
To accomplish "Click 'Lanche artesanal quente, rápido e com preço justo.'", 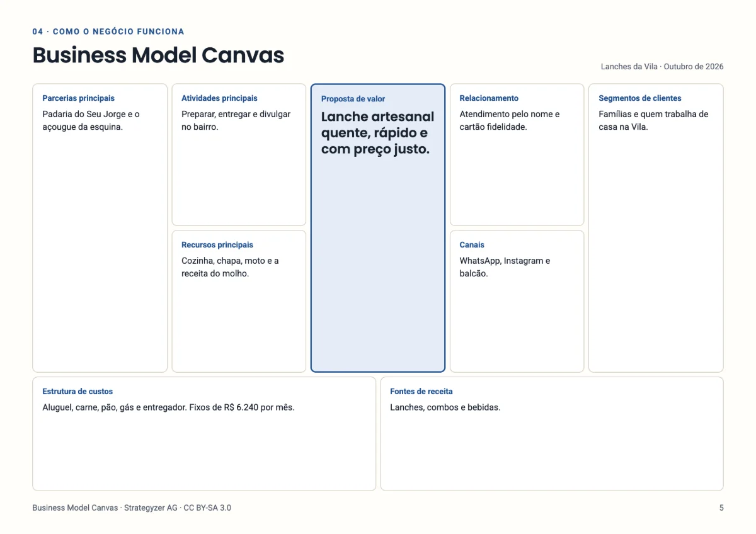I will [x=378, y=133].
